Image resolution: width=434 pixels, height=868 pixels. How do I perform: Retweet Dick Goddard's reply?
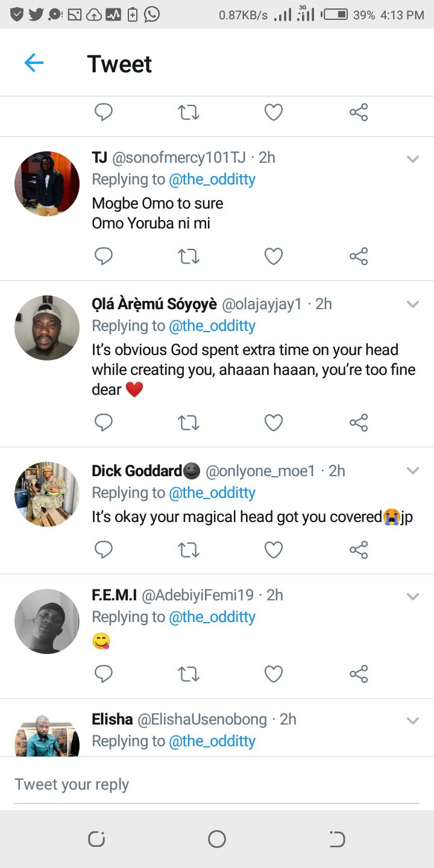coord(189,550)
